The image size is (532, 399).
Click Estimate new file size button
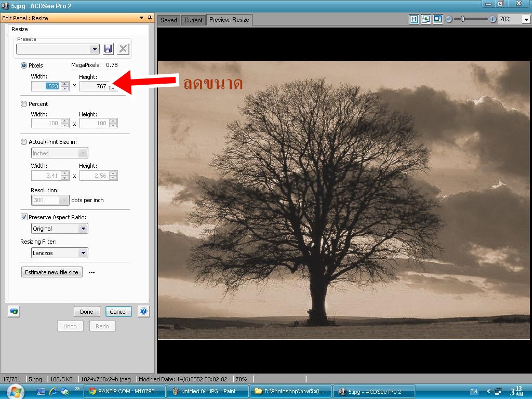coord(51,272)
